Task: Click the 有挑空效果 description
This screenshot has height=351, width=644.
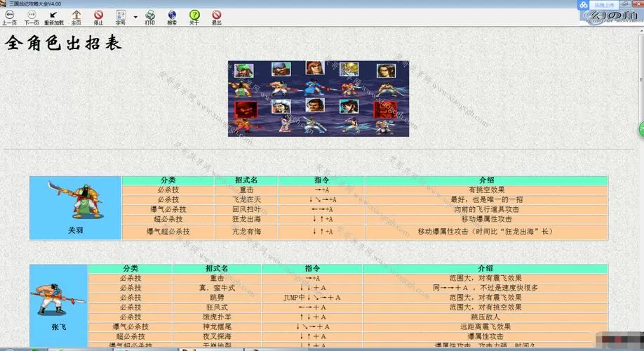Action: pos(486,190)
